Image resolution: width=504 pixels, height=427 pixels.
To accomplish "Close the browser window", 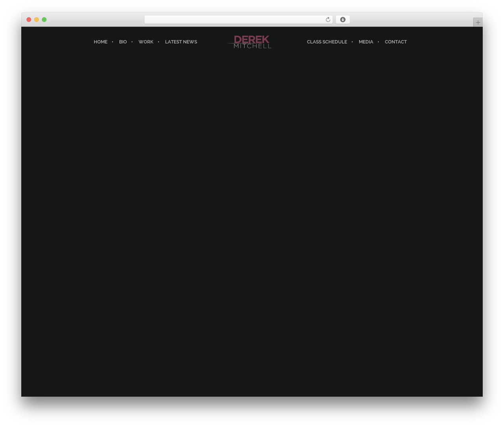I will click(29, 20).
